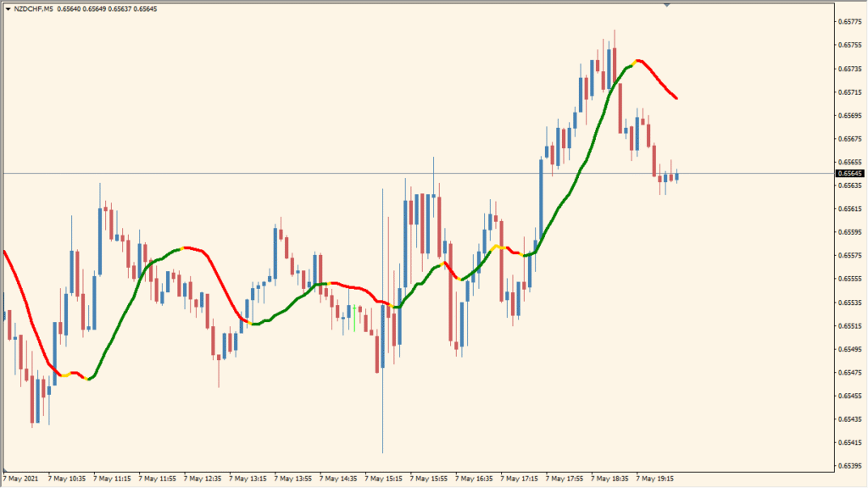
Task: Open the chart dropdown arrow beside NZDCHF,M5
Action: tap(8, 8)
